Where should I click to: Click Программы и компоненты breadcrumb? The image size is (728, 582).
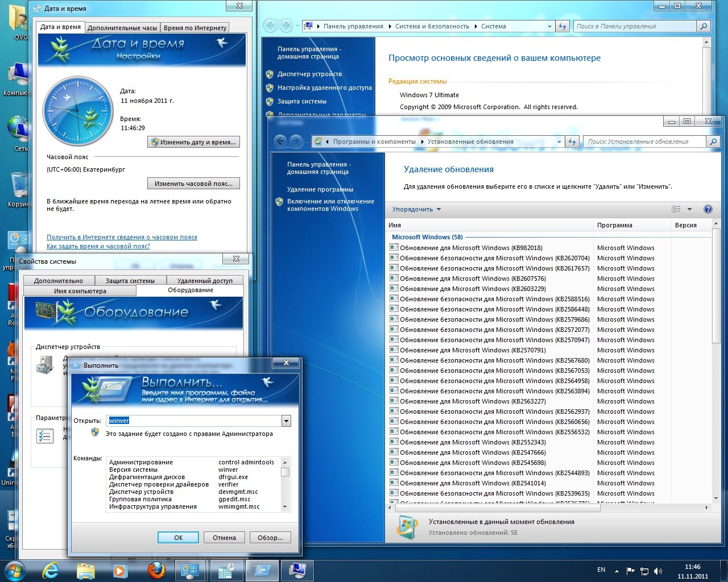(x=374, y=142)
